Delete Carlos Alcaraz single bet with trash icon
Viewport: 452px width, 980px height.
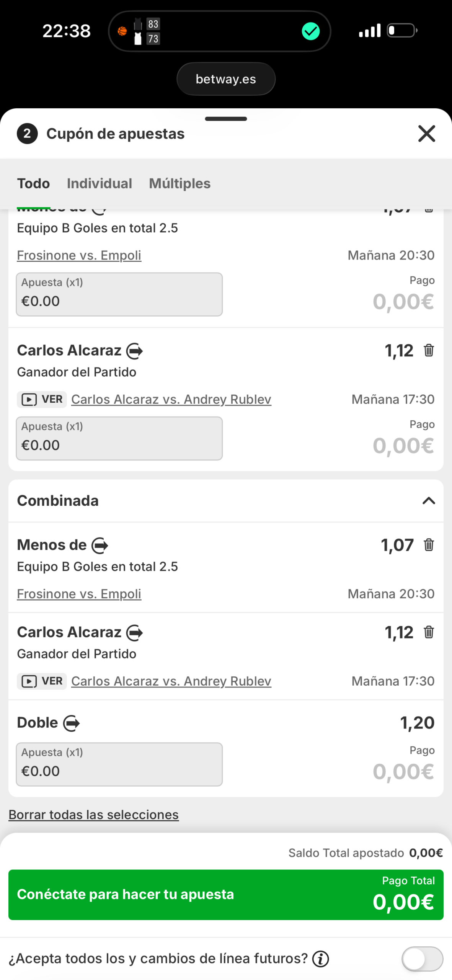429,350
